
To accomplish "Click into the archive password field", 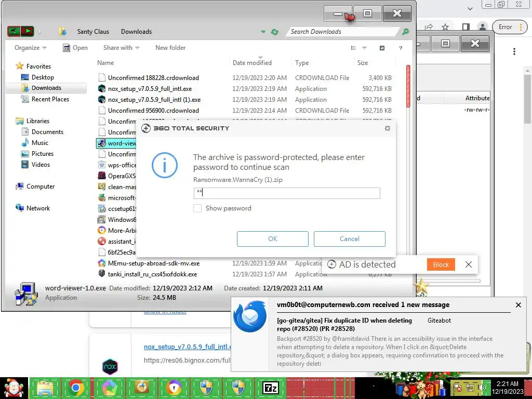I will (x=287, y=193).
